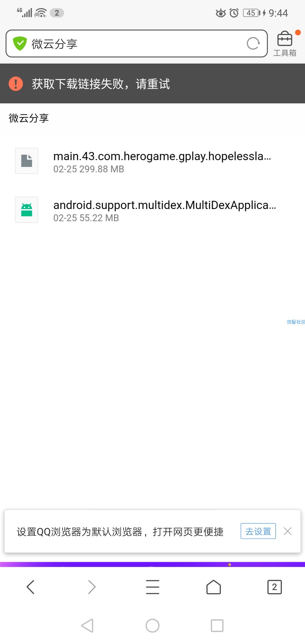Tap the grey document file icon
Viewport: 305px width, 644px height.
pos(27,161)
